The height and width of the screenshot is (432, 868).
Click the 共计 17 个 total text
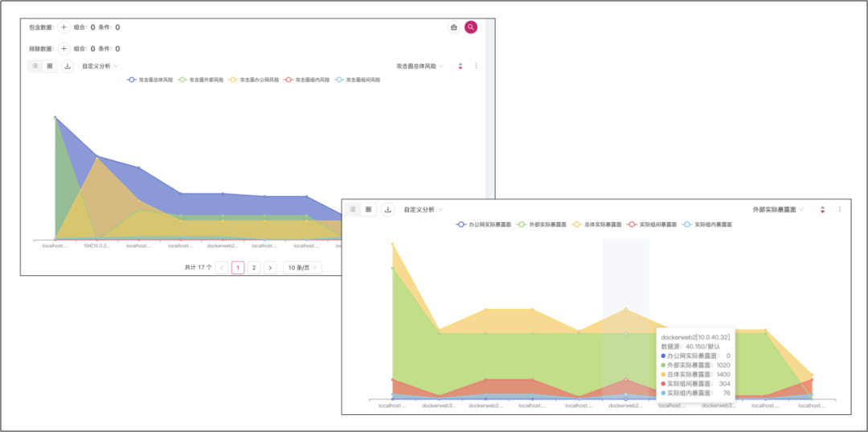(x=199, y=268)
